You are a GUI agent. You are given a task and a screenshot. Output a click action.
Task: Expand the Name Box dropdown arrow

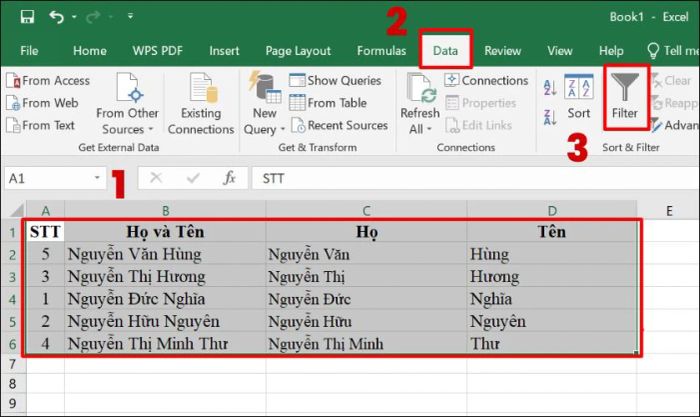[x=97, y=178]
